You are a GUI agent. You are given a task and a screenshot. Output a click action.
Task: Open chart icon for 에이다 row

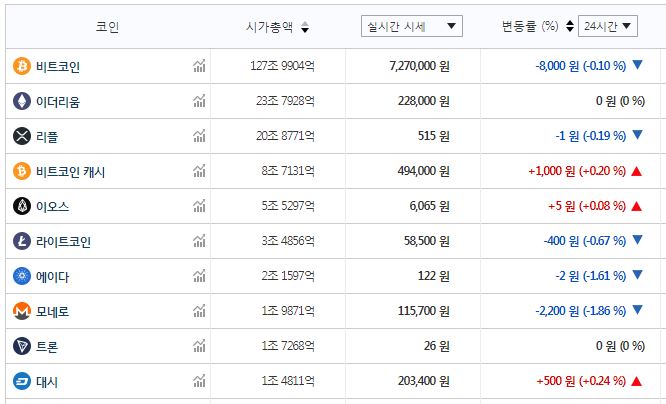[x=199, y=276]
